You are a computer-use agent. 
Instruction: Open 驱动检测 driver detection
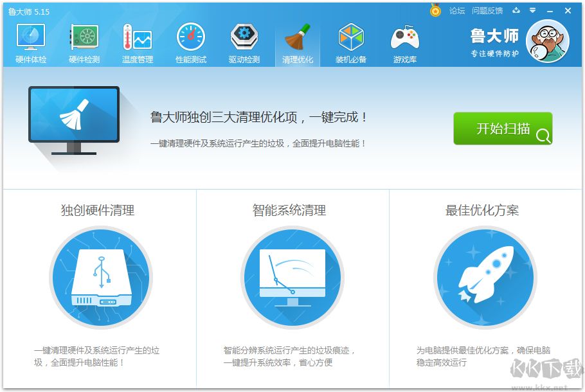[244, 44]
